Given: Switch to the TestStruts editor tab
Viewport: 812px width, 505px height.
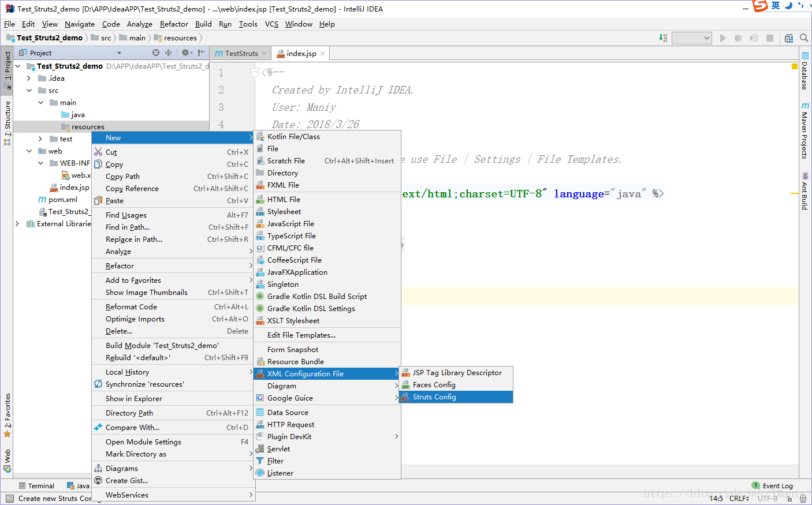Looking at the screenshot, I should [x=241, y=54].
